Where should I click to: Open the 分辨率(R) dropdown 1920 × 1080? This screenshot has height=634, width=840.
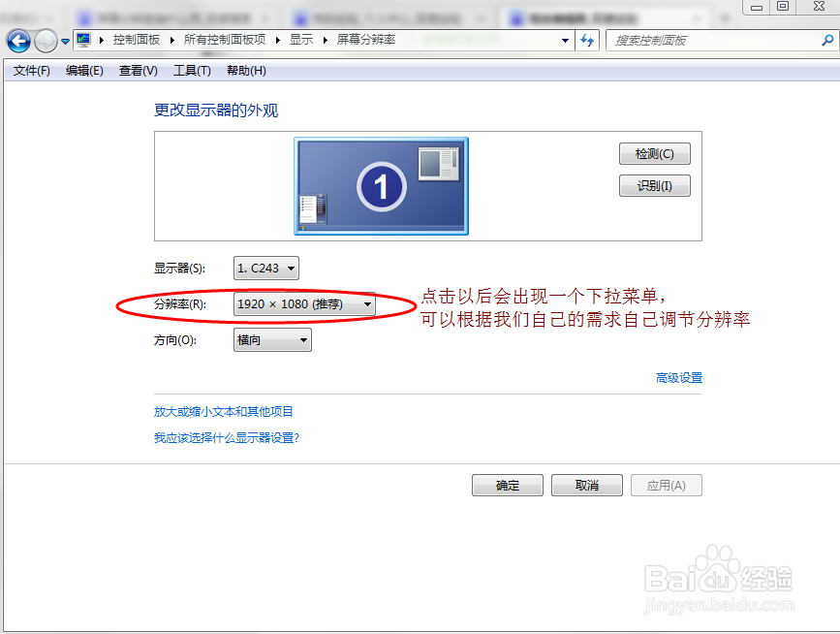(304, 303)
